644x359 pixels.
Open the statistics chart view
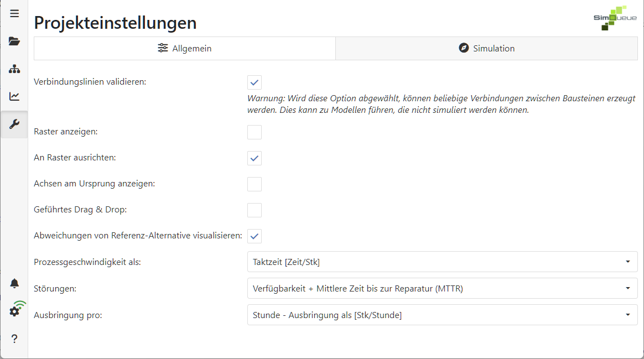[x=14, y=96]
